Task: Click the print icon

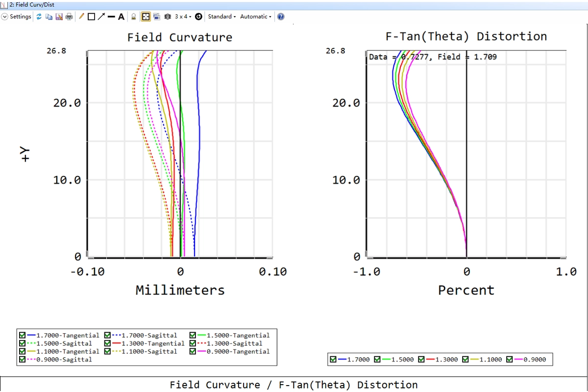Action: (69, 17)
